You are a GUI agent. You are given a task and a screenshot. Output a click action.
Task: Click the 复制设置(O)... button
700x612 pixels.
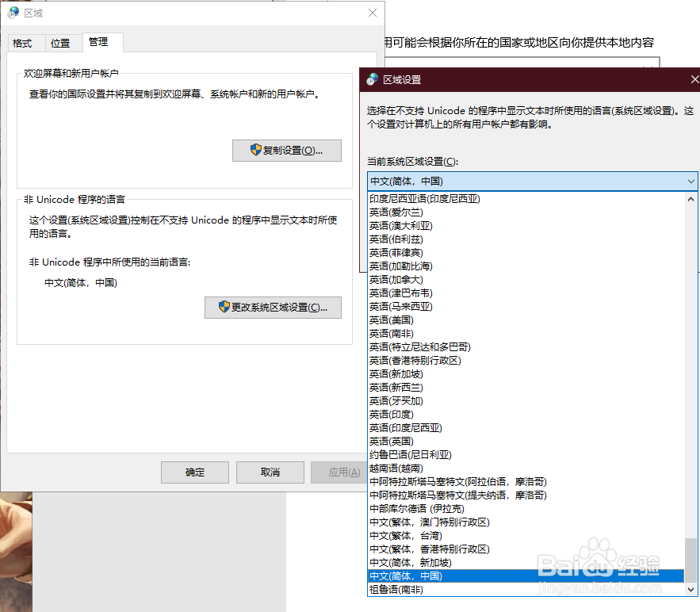[287, 151]
